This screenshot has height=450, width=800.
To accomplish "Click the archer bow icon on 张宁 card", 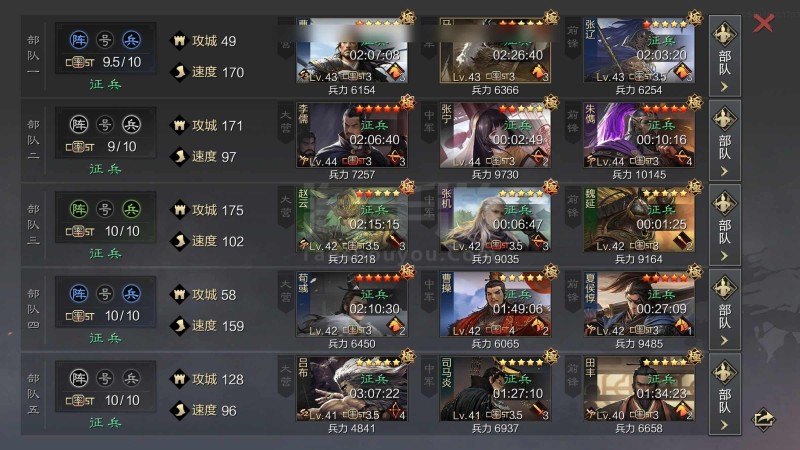I will point(537,156).
